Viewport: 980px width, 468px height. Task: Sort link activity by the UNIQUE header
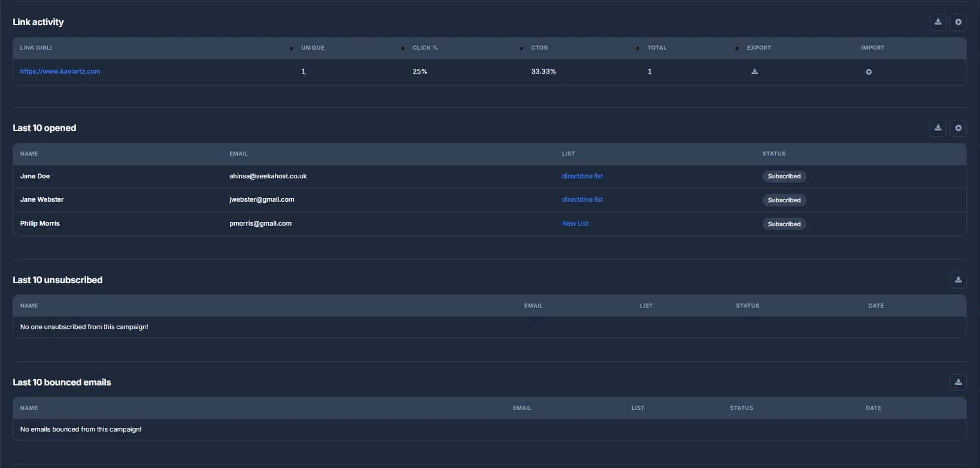click(312, 48)
